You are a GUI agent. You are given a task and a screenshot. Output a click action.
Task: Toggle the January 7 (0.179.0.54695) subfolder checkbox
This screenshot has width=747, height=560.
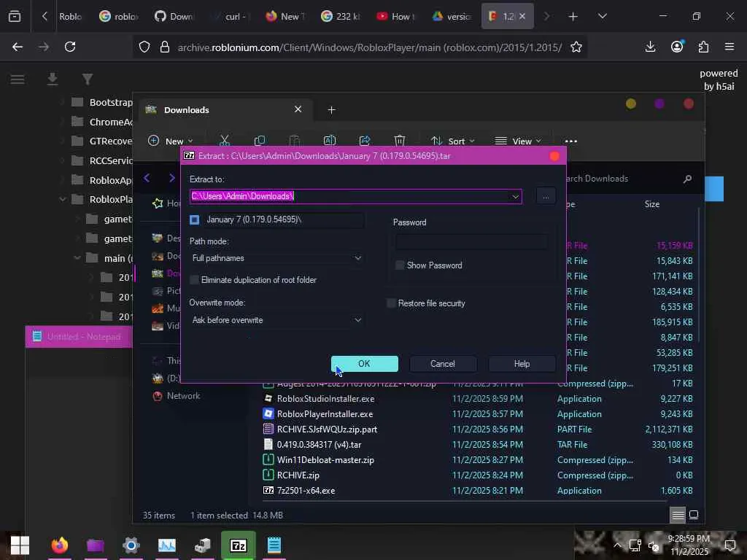(194, 219)
